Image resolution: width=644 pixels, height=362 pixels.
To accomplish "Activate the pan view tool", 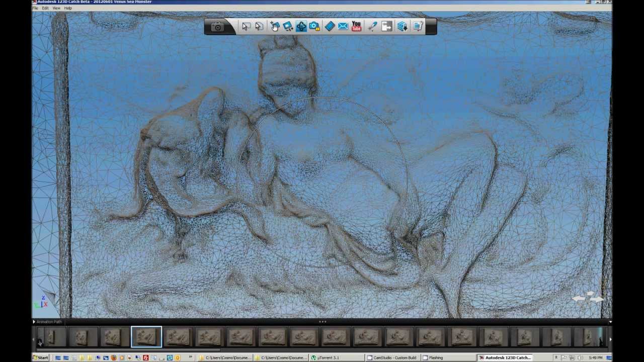I will coord(288,27).
